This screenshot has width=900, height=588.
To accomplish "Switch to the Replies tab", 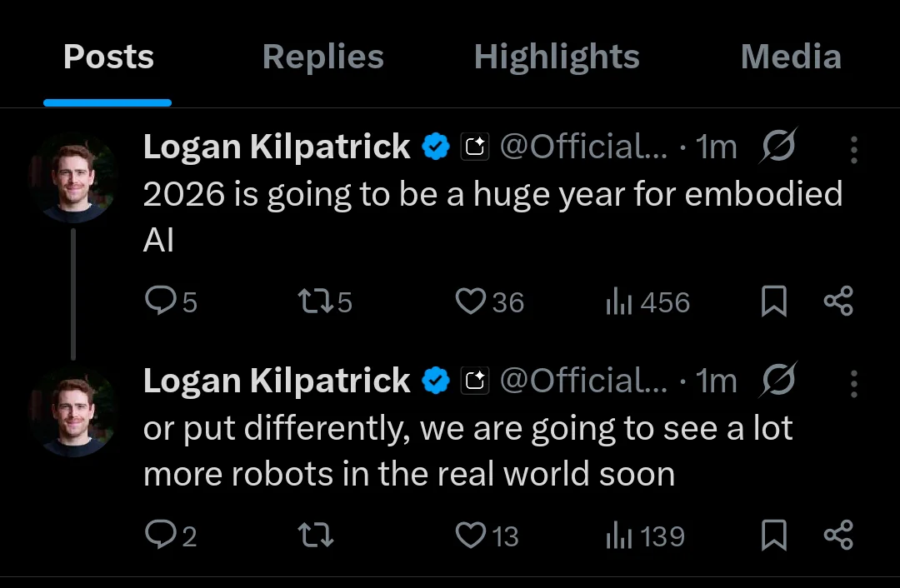I will (323, 57).
